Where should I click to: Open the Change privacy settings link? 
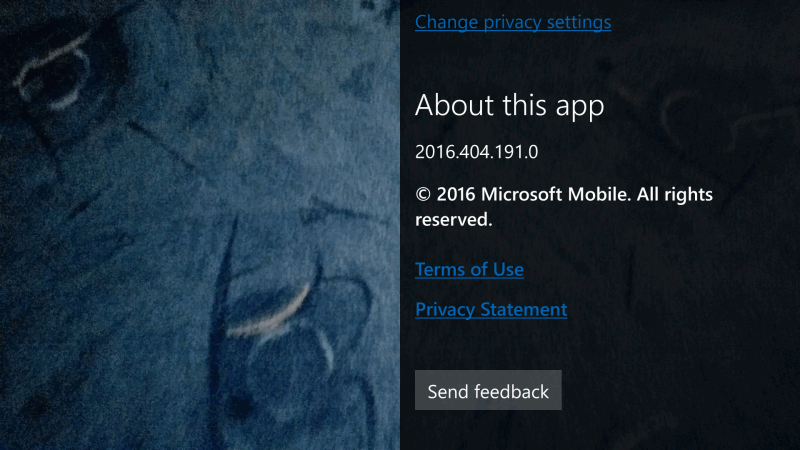tap(513, 22)
